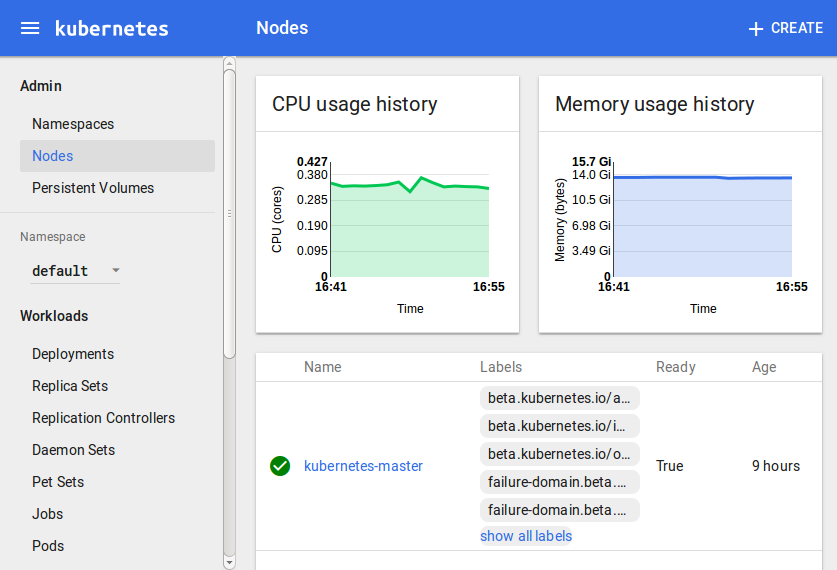Navigate to Replica Sets
The height and width of the screenshot is (570, 837).
click(x=70, y=386)
